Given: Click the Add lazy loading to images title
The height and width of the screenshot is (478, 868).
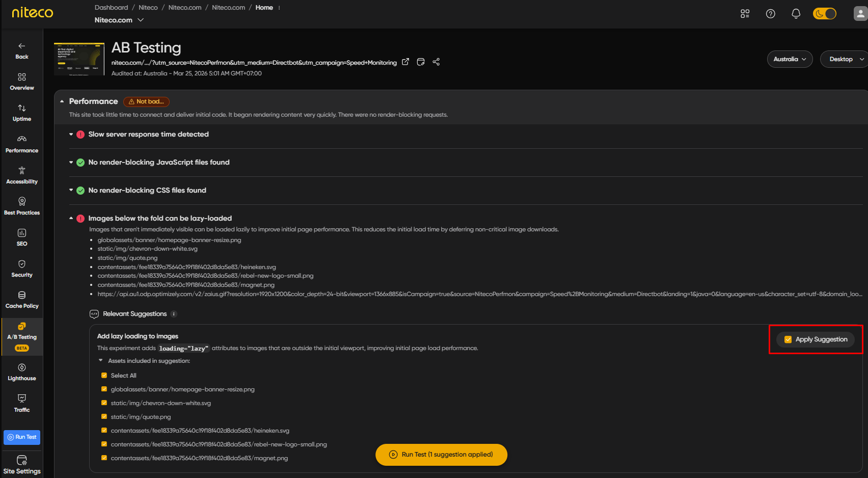Looking at the screenshot, I should 138,336.
